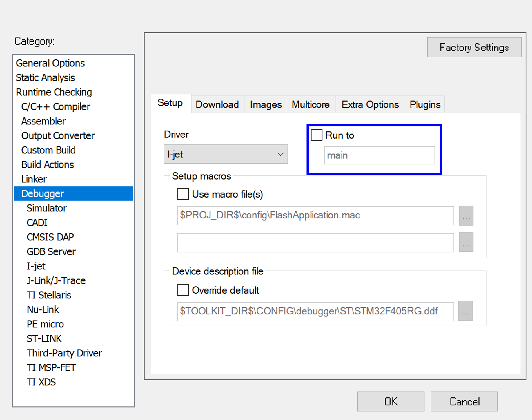Click the Factory Settings button
The height and width of the screenshot is (420, 532).
[x=474, y=47]
